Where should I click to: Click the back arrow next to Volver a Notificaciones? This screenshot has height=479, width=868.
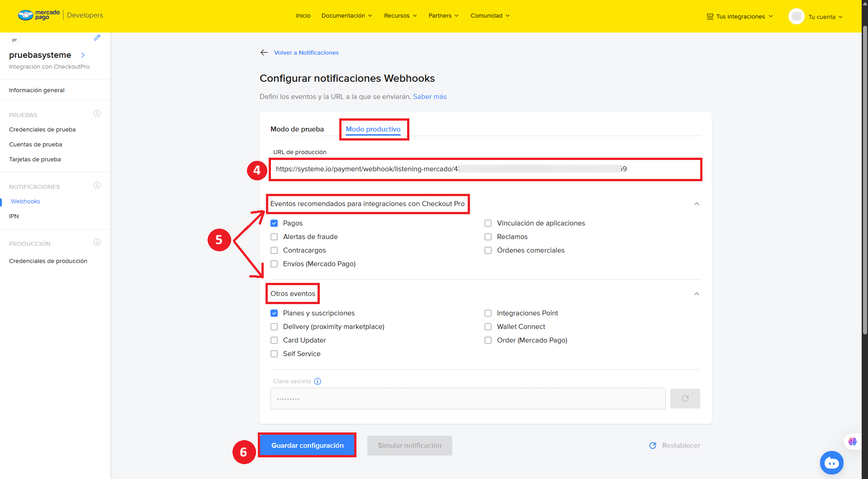264,52
